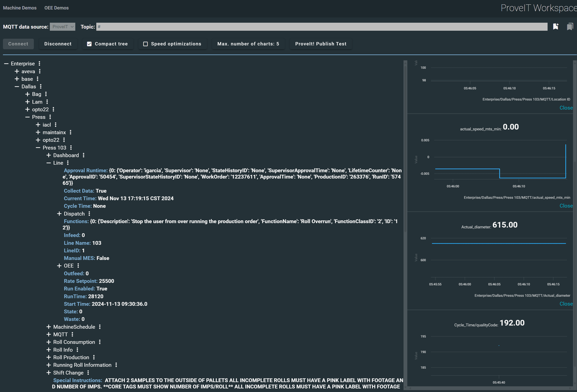Collapse the Line tree node
The image size is (577, 392).
49,163
